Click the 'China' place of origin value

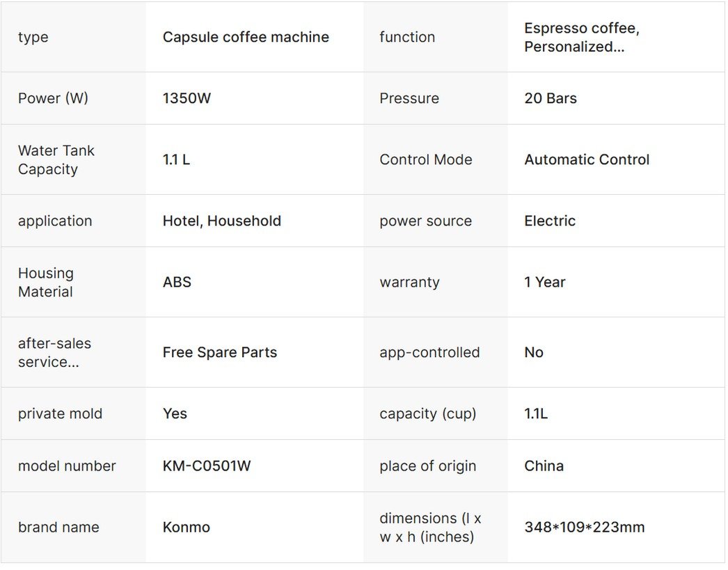[544, 466]
